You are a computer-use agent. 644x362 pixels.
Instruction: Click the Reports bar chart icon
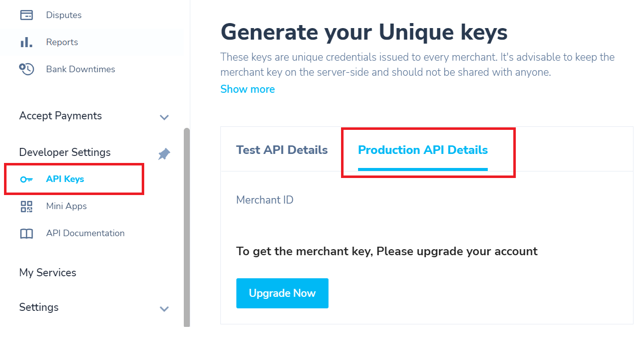tap(26, 42)
